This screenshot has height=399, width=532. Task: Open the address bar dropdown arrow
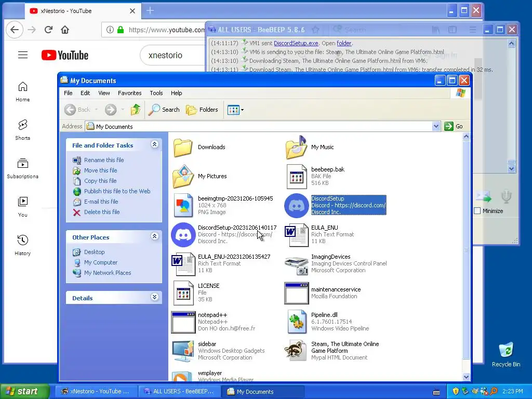[x=436, y=126]
